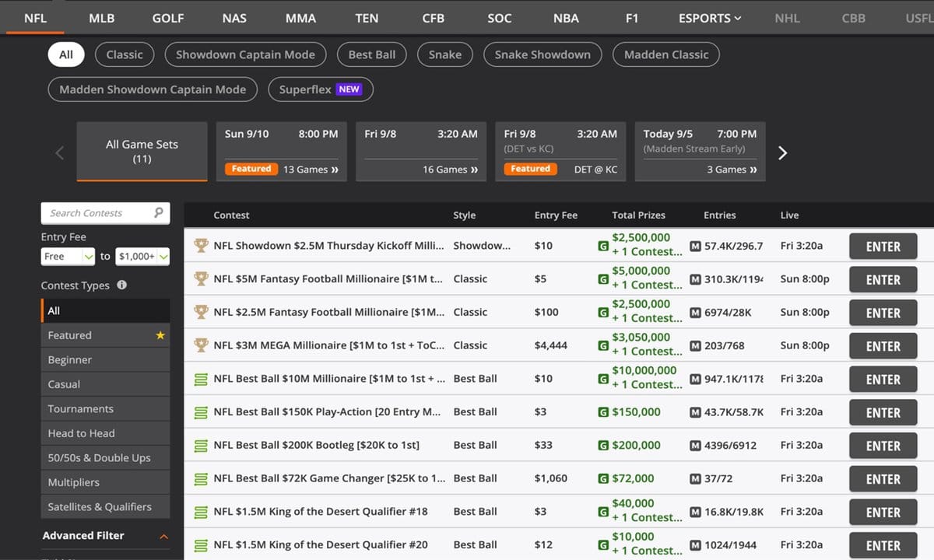934x560 pixels.
Task: Filter by Snake game style
Action: [445, 54]
